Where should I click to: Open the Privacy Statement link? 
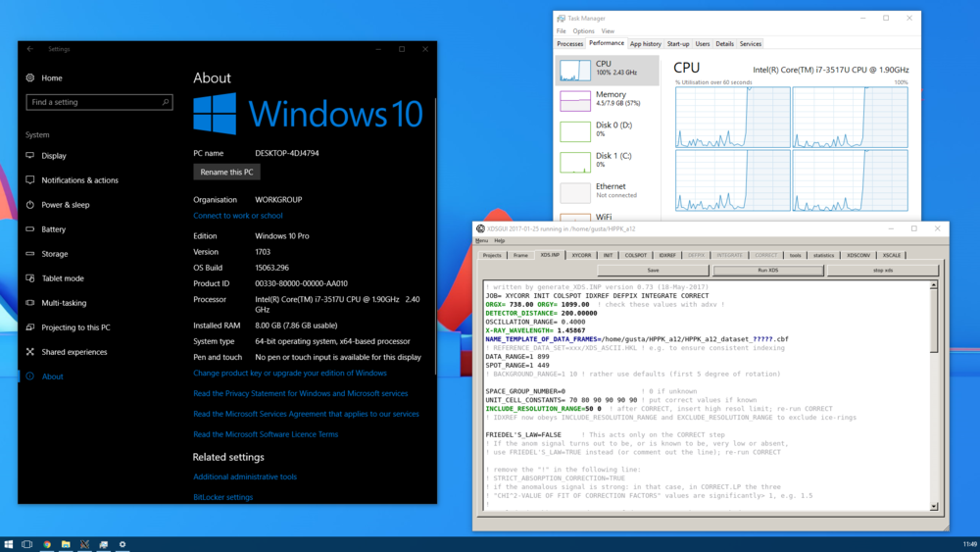(x=300, y=394)
